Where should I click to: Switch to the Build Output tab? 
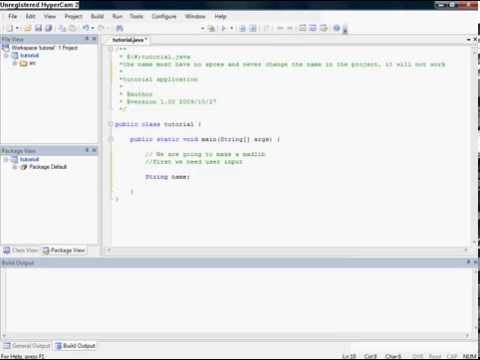tap(75, 346)
